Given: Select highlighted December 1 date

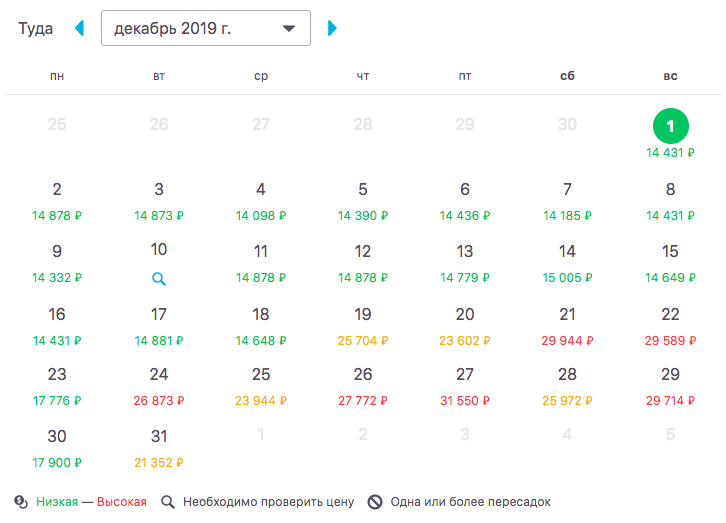Looking at the screenshot, I should (x=670, y=126).
